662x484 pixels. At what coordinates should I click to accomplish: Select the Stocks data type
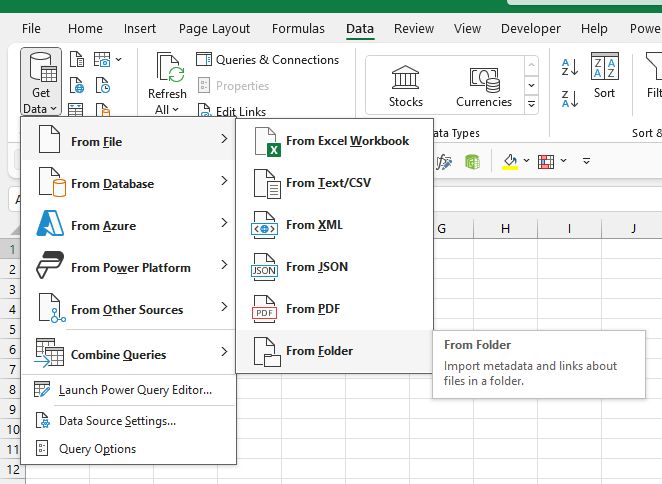click(x=405, y=86)
